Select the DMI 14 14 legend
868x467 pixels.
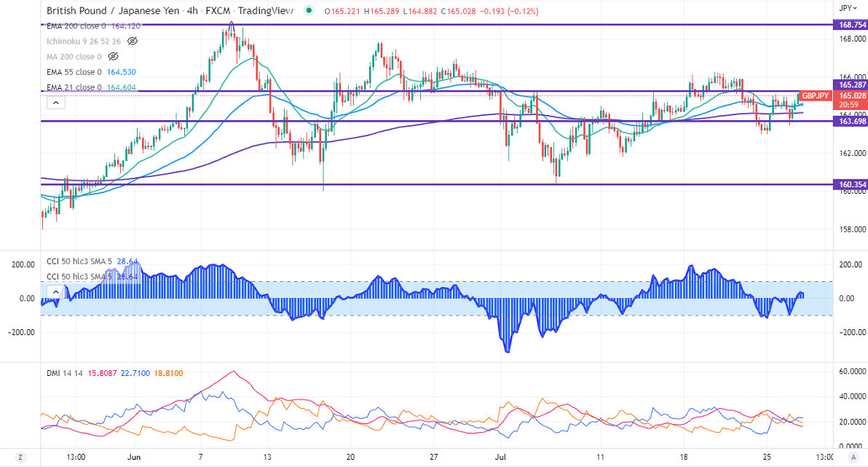click(x=64, y=373)
